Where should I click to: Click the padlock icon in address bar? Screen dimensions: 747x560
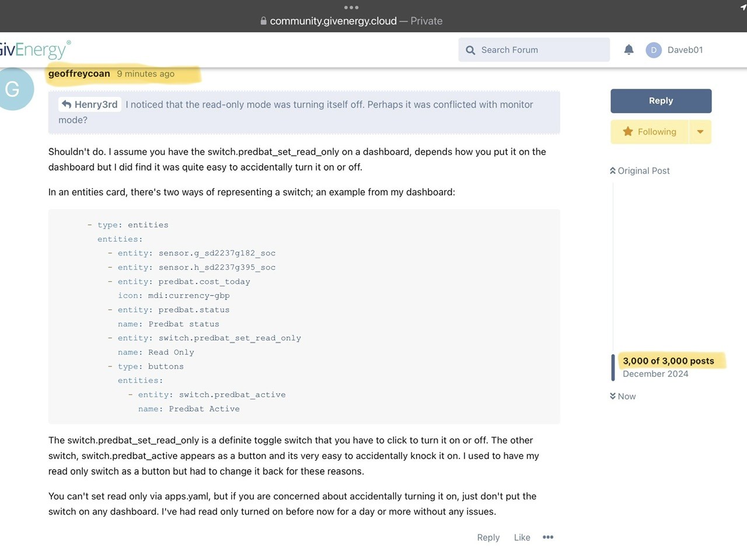coord(264,21)
